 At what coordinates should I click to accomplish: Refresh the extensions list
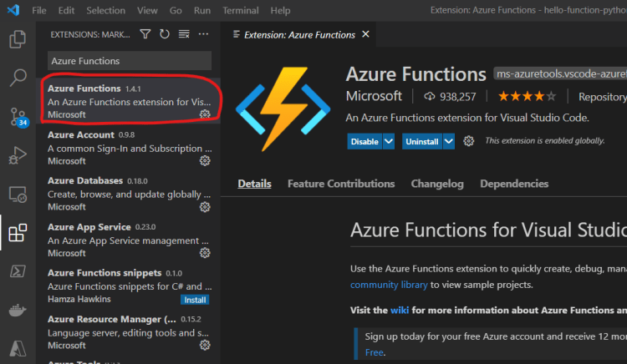[165, 34]
